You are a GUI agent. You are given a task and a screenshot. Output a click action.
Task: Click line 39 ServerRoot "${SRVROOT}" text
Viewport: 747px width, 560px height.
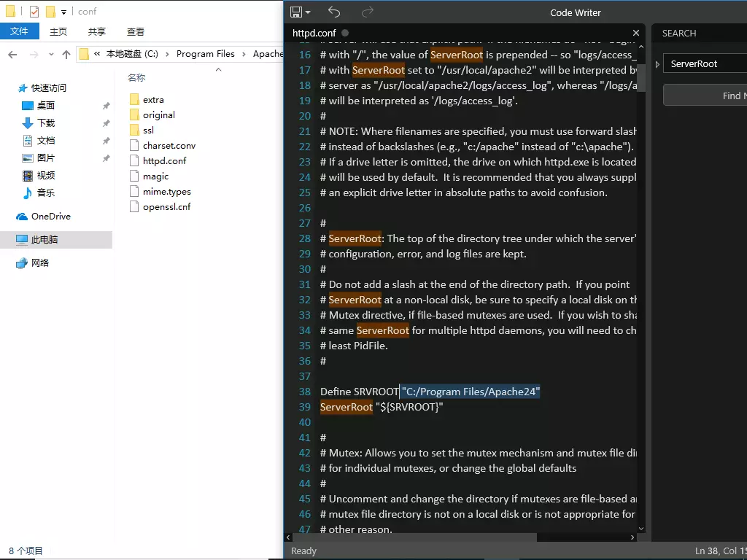point(381,407)
